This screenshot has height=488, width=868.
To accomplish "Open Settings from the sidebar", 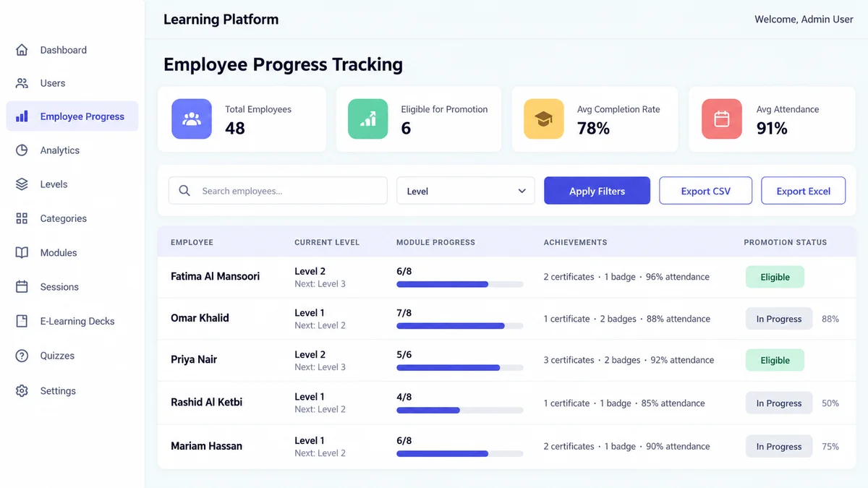I will [72, 390].
